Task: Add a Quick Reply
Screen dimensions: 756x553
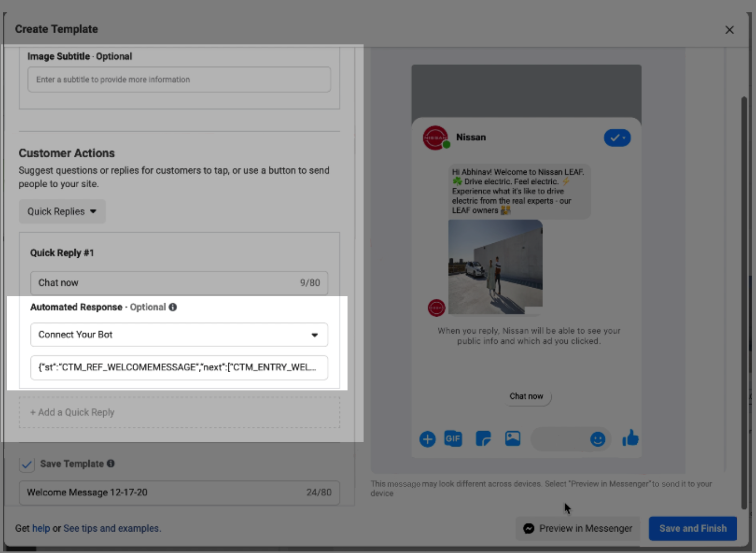Action: pos(179,412)
